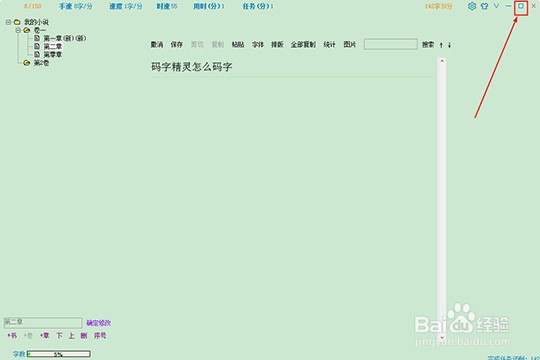Click the editor scrollbar up arrow

(x=442, y=61)
